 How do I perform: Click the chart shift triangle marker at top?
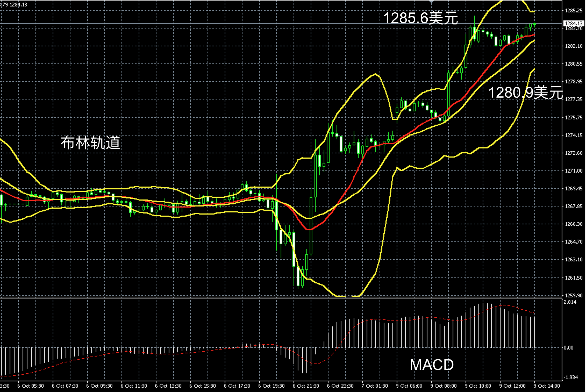coord(431,2)
